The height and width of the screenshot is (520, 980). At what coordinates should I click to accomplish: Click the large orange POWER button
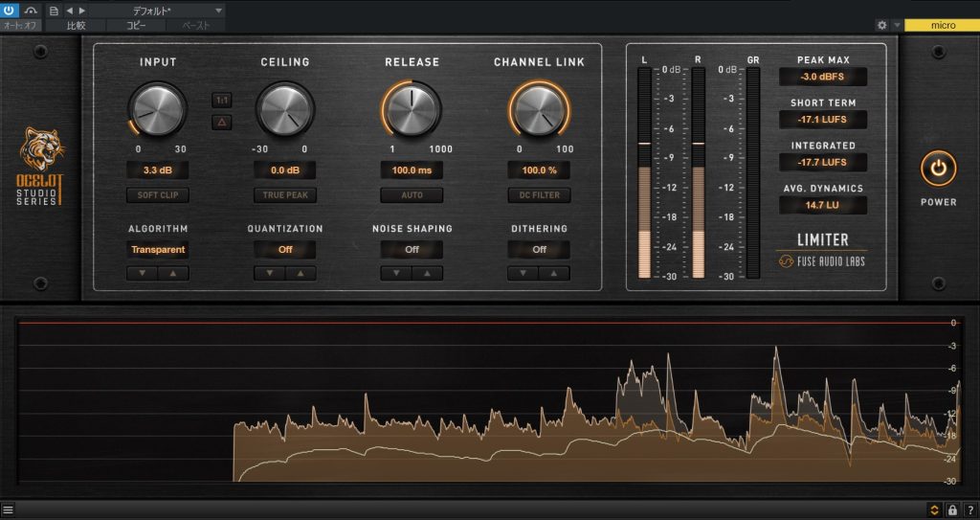[x=938, y=169]
